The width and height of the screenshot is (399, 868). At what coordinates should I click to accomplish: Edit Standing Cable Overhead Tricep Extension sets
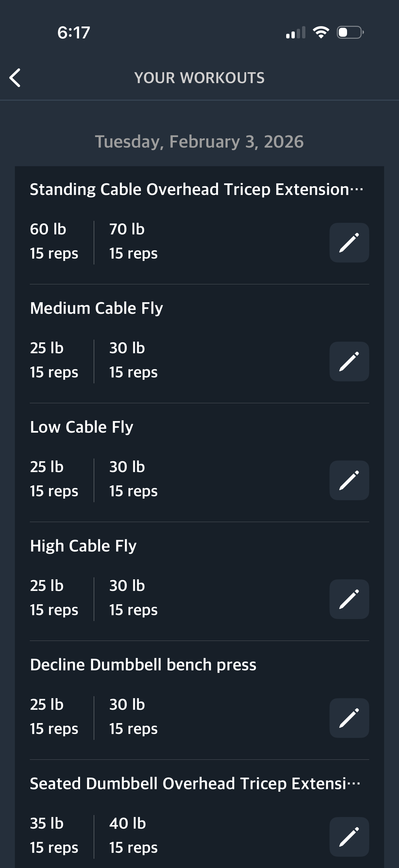click(349, 243)
